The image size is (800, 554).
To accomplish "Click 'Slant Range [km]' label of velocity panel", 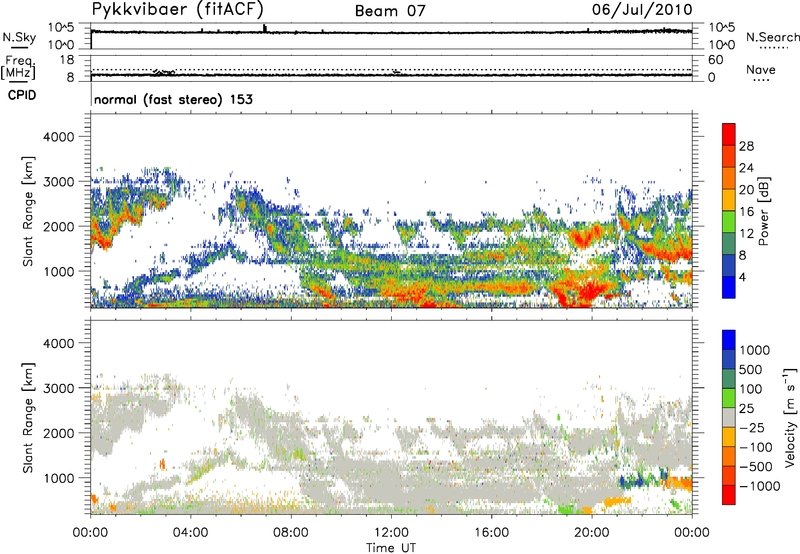I will coord(28,418).
